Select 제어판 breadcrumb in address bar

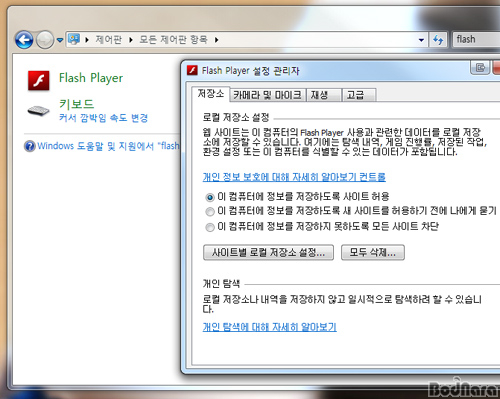click(x=108, y=40)
